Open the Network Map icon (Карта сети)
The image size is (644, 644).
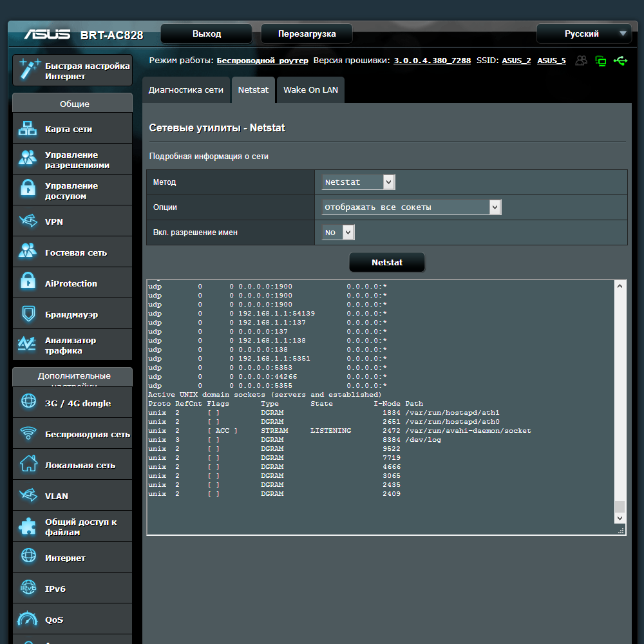click(28, 129)
